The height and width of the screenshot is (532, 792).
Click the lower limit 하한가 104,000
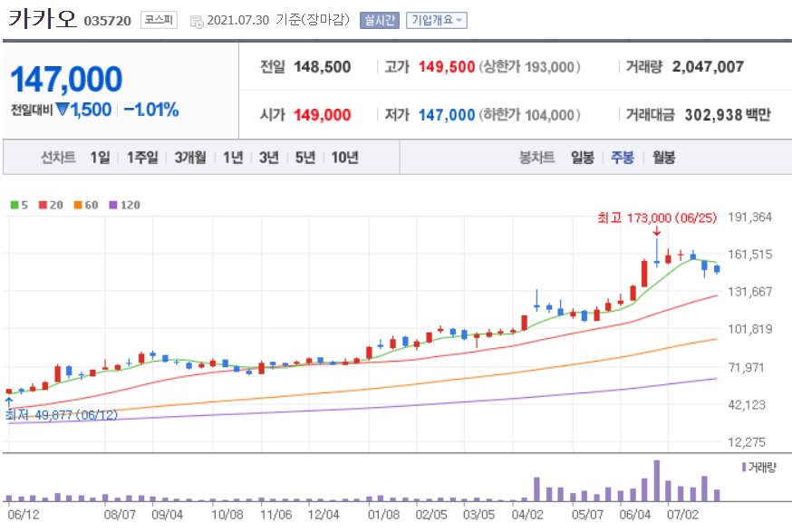529,115
